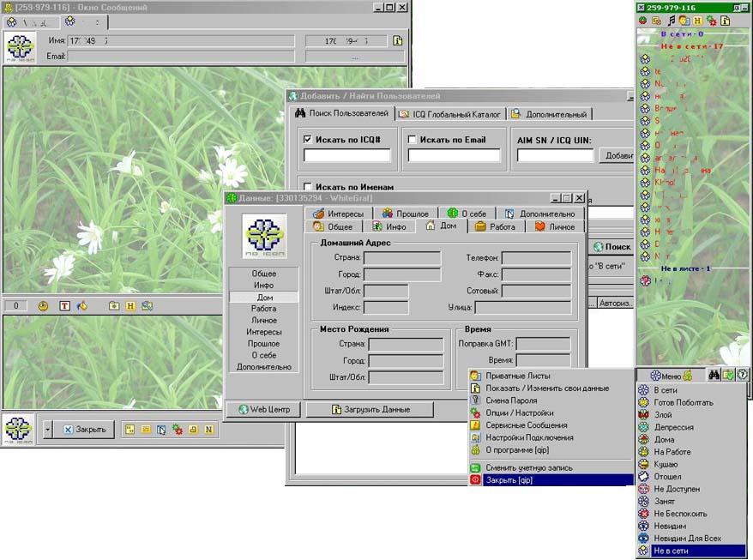Click the H history icon above the message input area

coord(130,306)
